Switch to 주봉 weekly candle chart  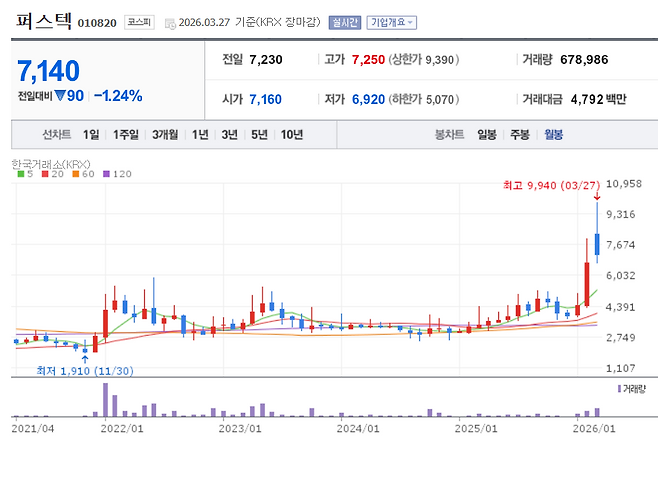pos(520,134)
